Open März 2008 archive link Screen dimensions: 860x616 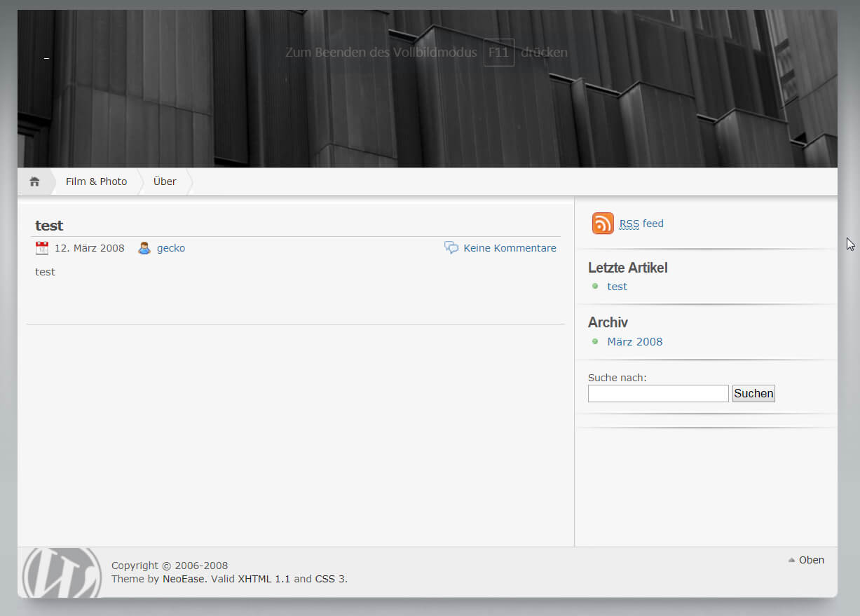[x=634, y=342]
